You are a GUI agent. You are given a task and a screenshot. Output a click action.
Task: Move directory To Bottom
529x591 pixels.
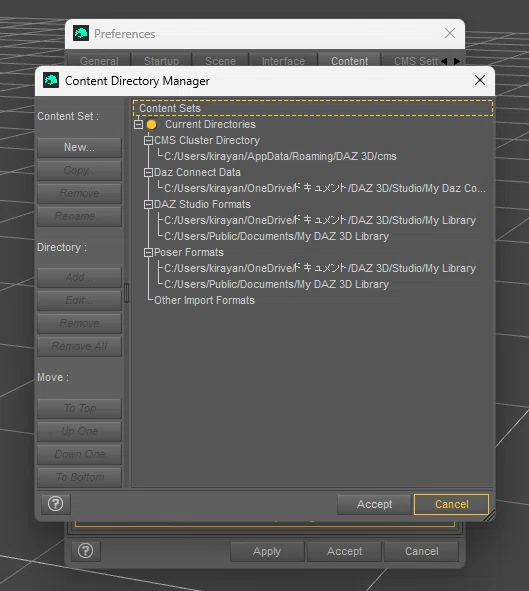80,477
